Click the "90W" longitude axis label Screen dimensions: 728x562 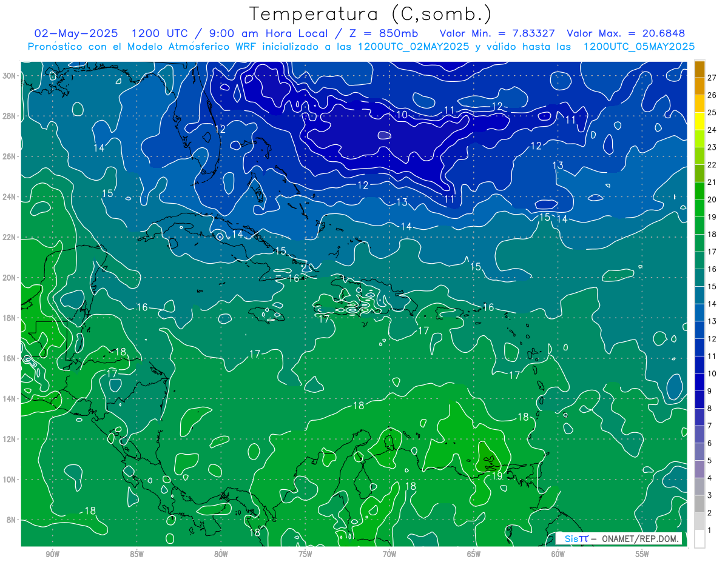(53, 554)
